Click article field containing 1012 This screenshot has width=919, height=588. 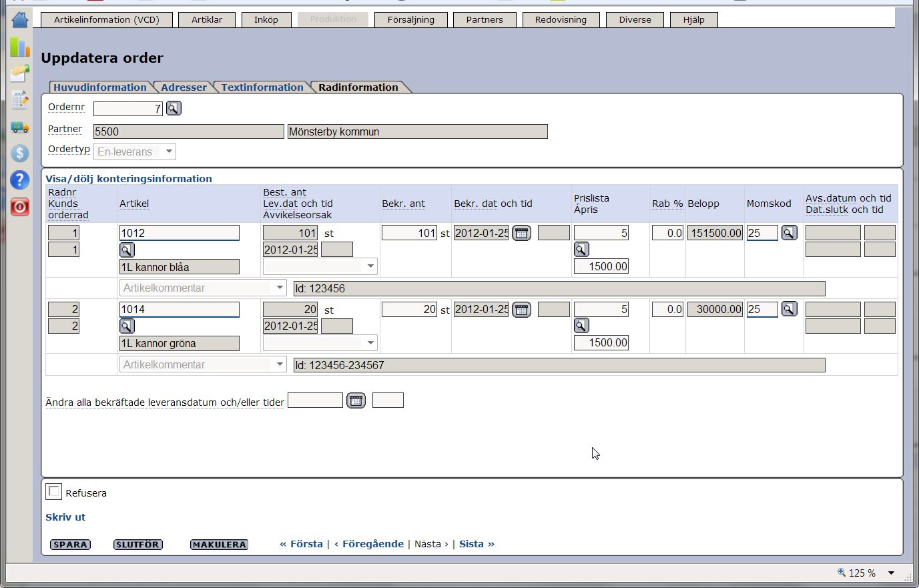(x=180, y=233)
